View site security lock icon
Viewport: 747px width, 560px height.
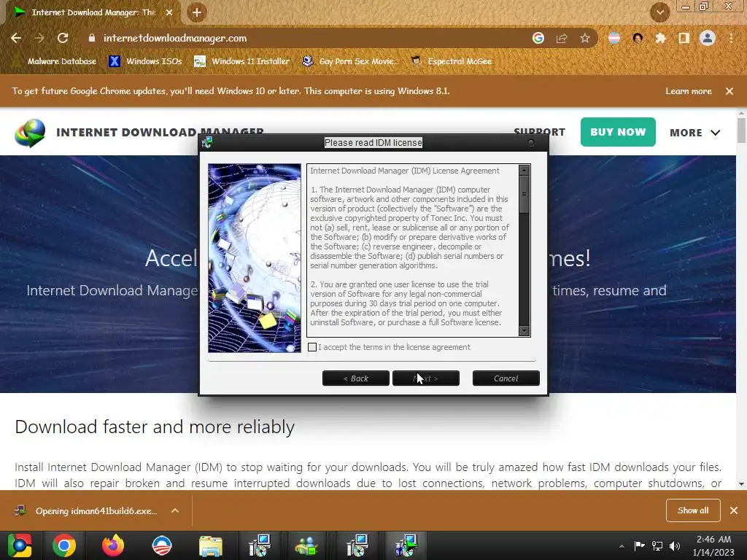click(92, 38)
